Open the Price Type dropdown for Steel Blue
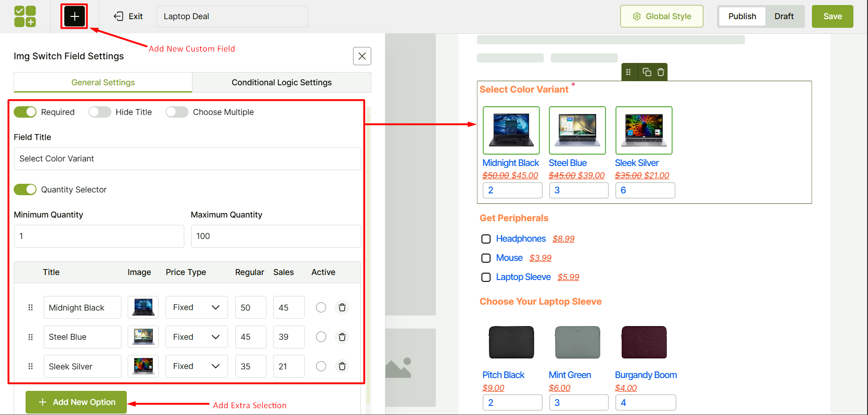 click(x=196, y=337)
